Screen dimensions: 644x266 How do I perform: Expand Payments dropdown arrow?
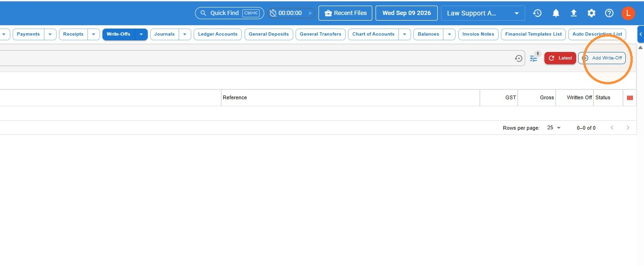[51, 34]
